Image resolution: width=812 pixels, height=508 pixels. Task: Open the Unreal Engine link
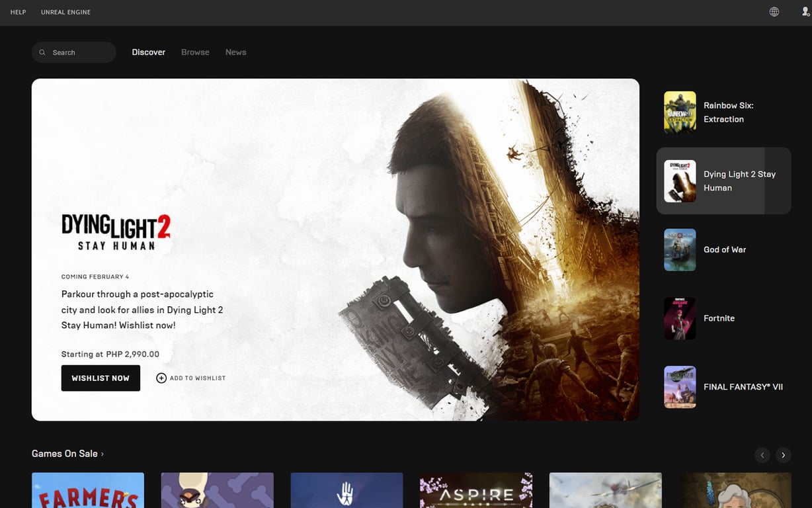coord(65,11)
